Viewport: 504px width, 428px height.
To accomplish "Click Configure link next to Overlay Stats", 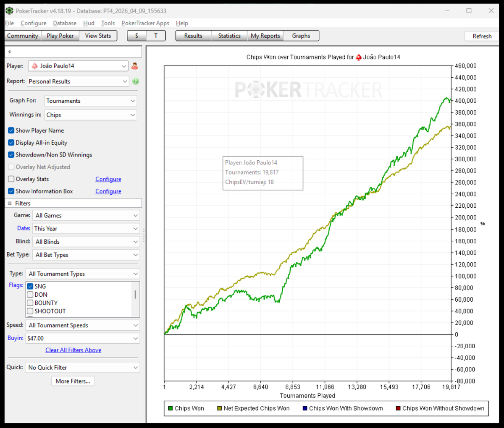I will (x=108, y=179).
